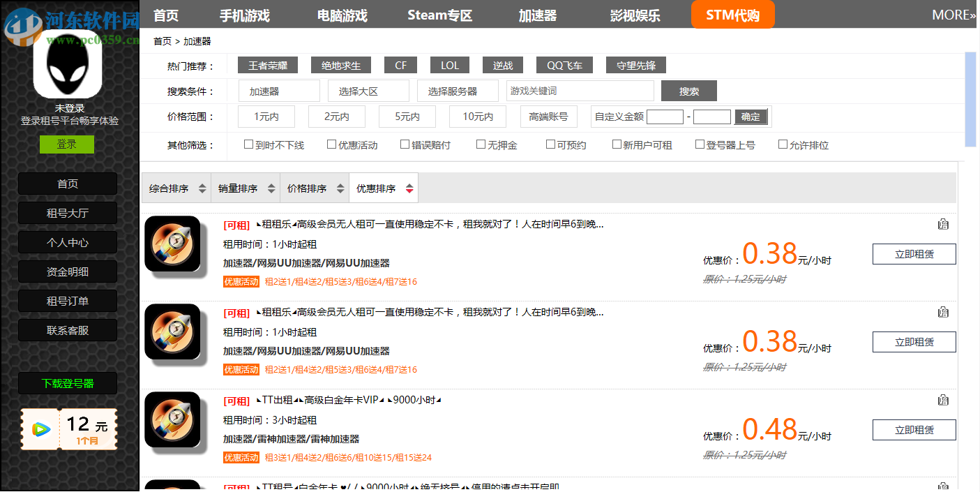Open the 选择服务器 dropdown

pyautogui.click(x=458, y=91)
